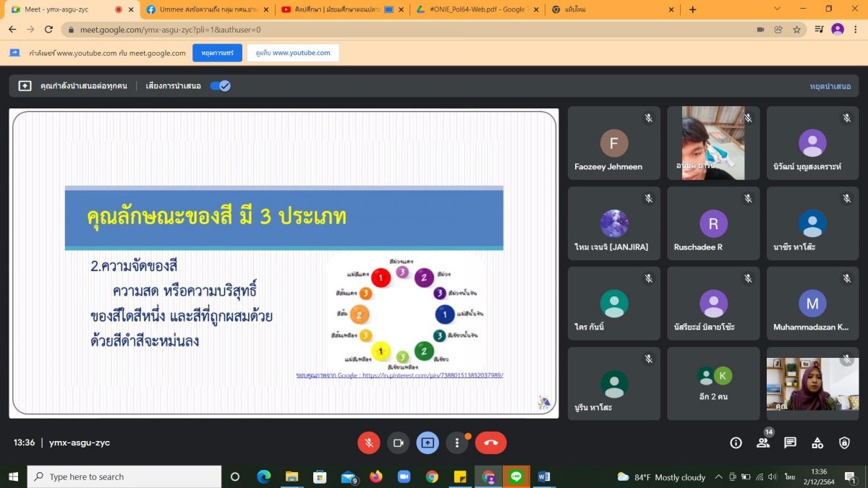Toggle presentation audio switch

click(x=220, y=86)
